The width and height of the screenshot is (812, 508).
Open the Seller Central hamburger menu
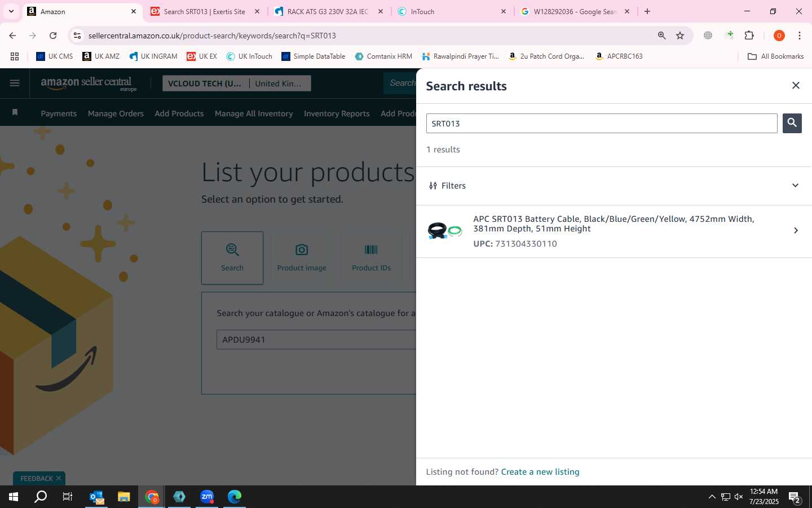tap(15, 84)
